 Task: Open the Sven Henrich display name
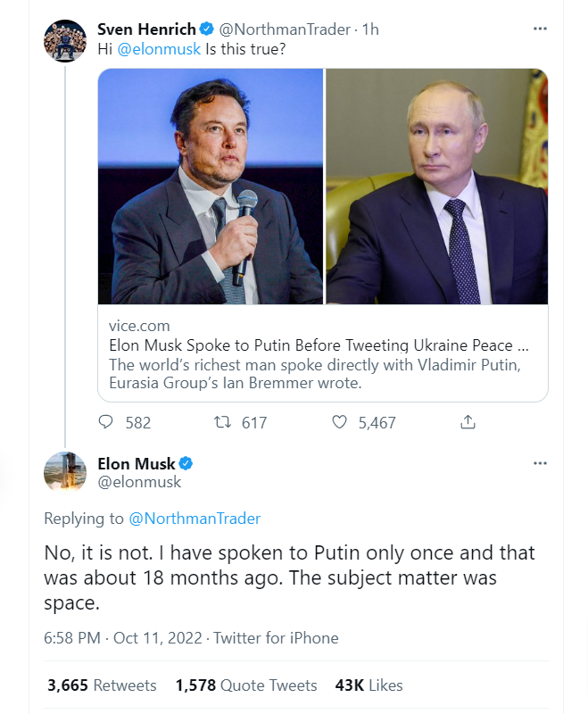[x=146, y=29]
